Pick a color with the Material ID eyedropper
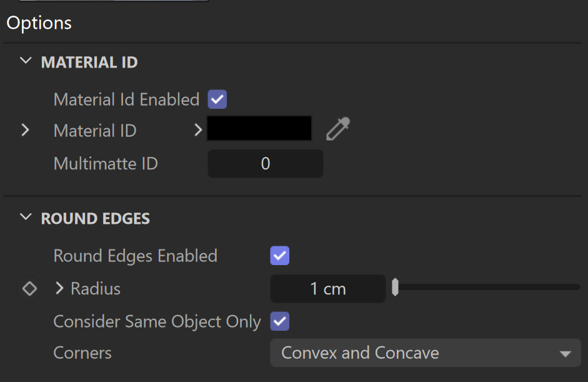This screenshot has width=588, height=382. coord(338,129)
